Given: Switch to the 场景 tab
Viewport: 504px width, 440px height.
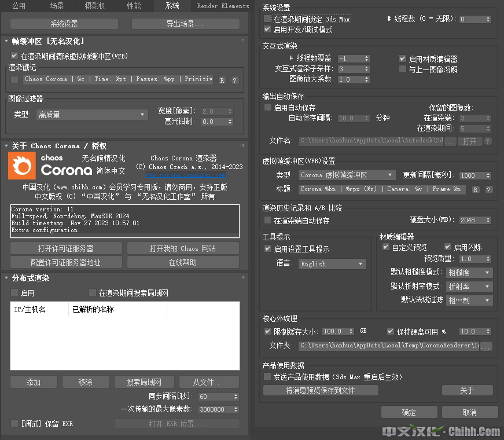Looking at the screenshot, I should (57, 6).
